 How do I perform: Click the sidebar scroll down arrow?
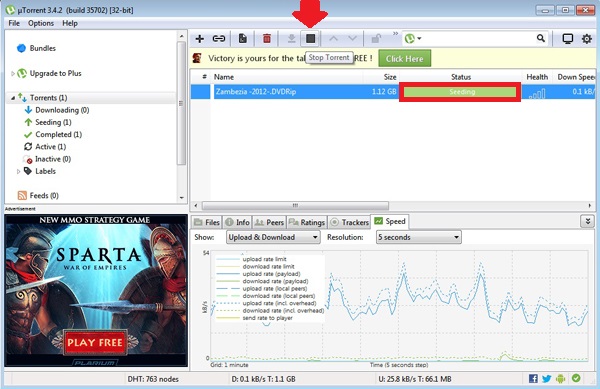point(181,198)
